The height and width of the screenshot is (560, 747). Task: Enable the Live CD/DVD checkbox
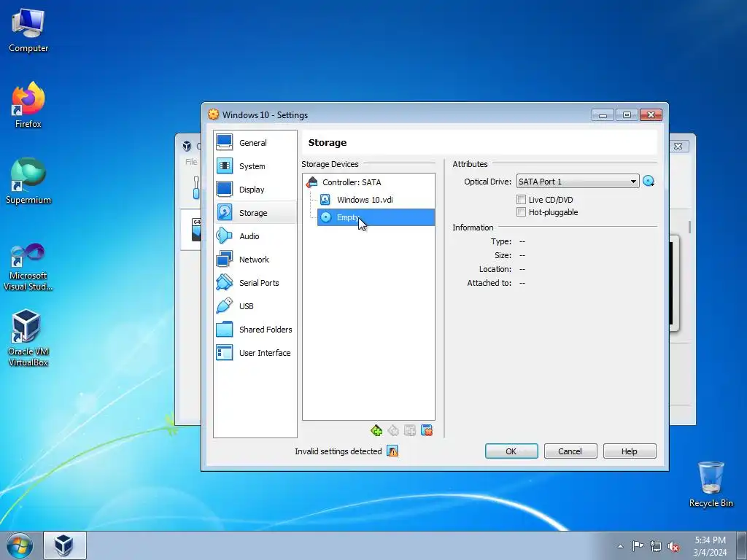[521, 200]
